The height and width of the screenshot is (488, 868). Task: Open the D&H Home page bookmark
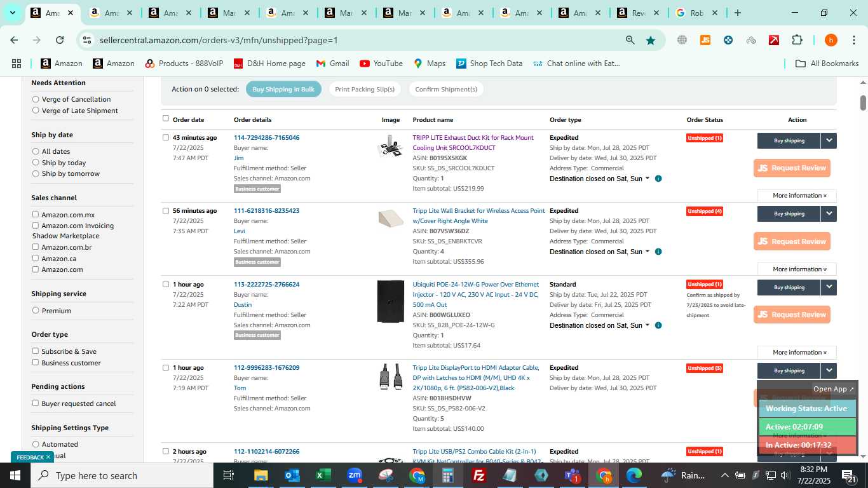click(269, 64)
